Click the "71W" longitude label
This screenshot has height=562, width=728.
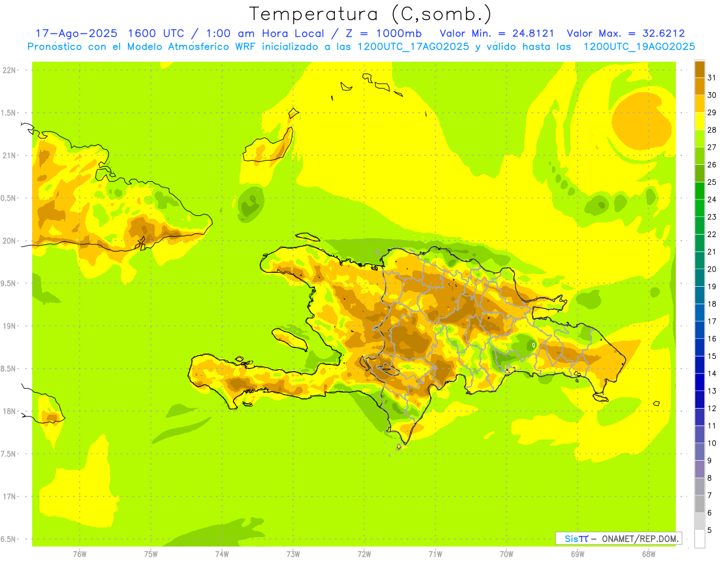435,554
